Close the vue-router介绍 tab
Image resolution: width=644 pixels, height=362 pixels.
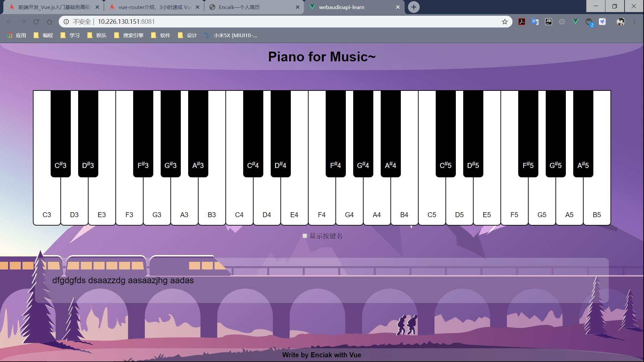click(197, 7)
